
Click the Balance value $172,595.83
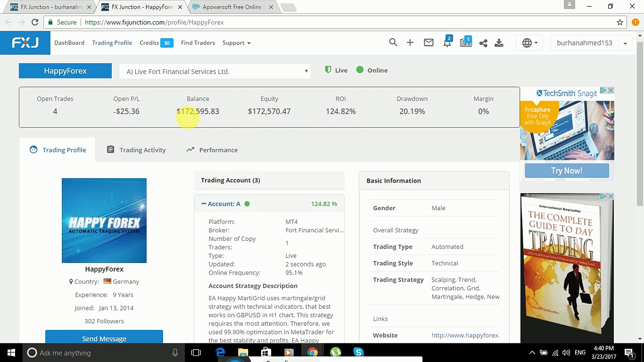click(198, 111)
